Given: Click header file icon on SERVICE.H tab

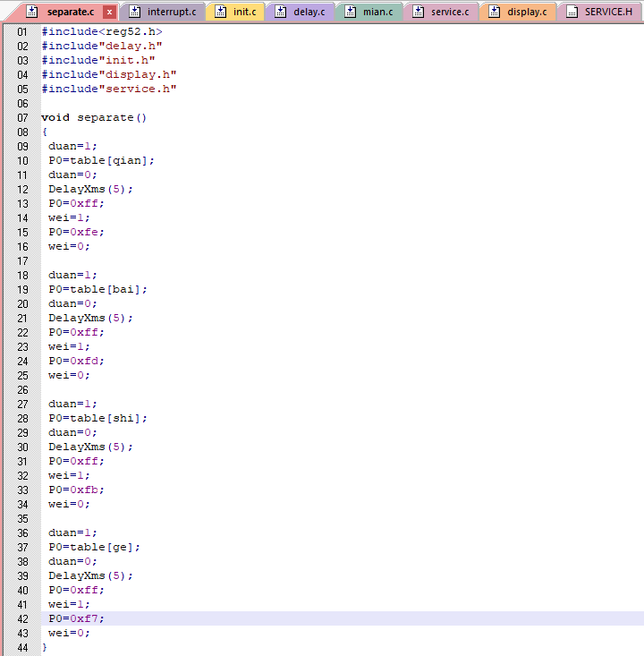Looking at the screenshot, I should click(572, 12).
